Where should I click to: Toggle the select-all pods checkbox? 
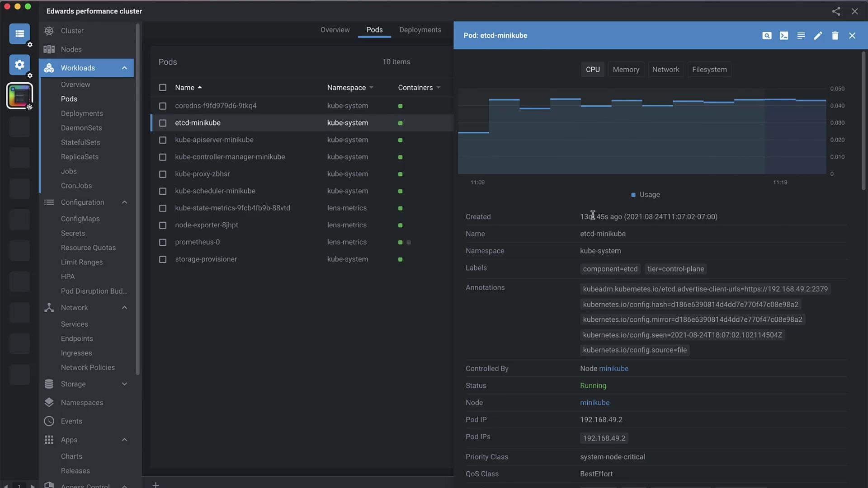pyautogui.click(x=163, y=88)
